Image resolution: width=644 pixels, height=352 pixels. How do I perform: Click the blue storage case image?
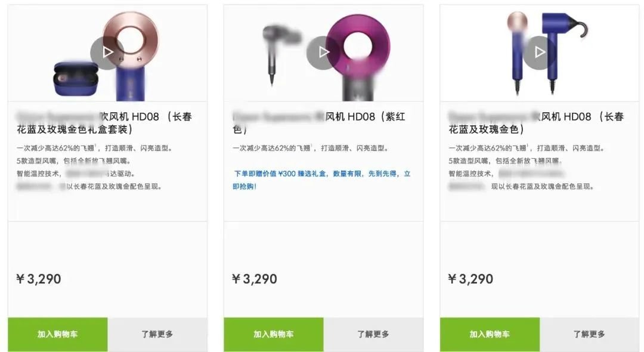coord(76,79)
